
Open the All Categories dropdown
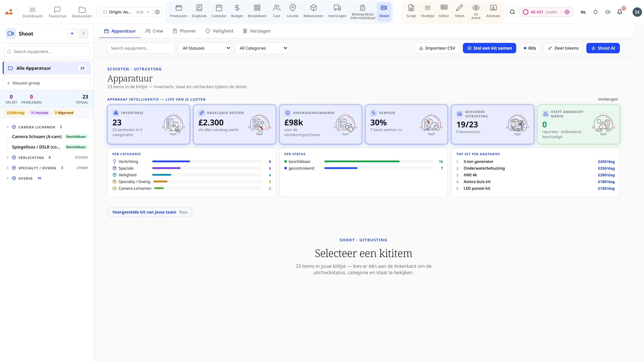point(261,48)
